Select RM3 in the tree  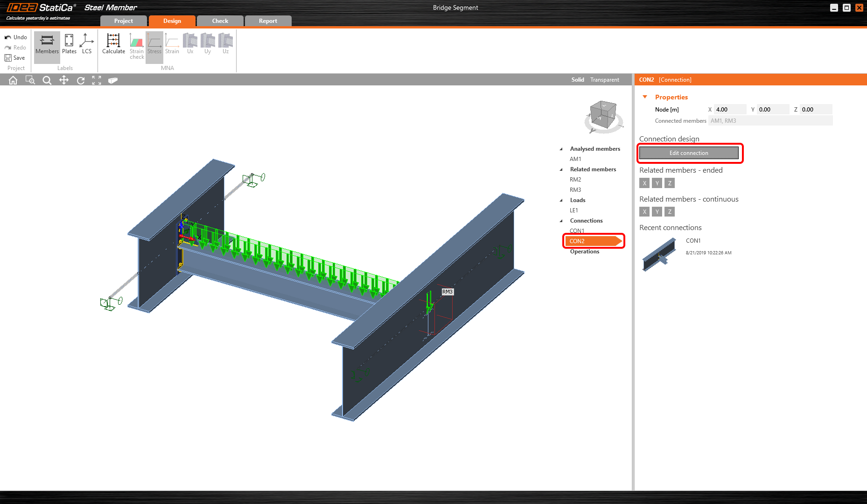[x=575, y=190]
